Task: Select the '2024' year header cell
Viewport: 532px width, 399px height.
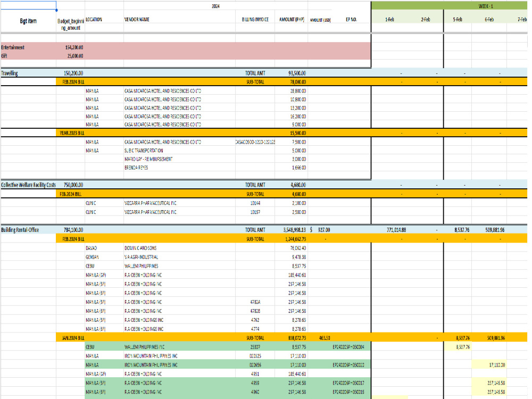Action: (x=215, y=6)
